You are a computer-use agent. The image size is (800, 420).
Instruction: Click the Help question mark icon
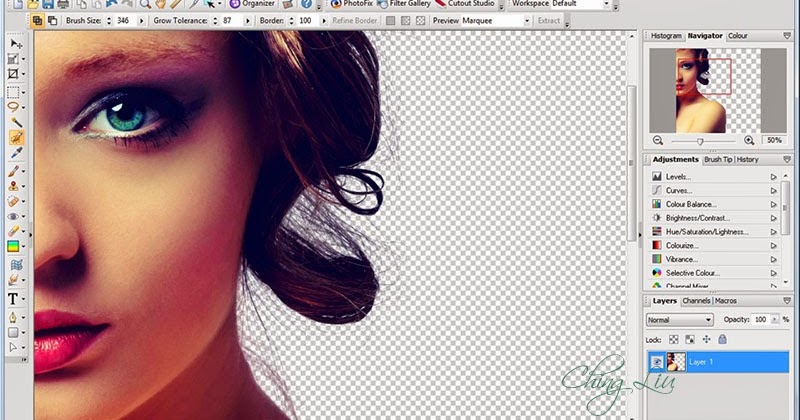point(306,4)
